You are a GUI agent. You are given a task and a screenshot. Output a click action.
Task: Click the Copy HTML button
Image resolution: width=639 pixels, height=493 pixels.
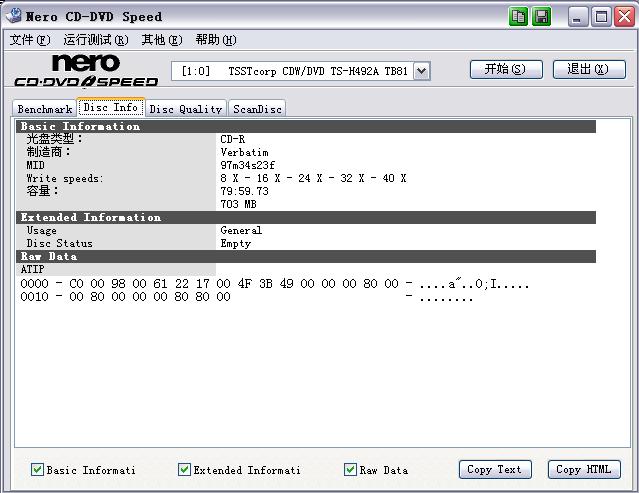pos(584,469)
